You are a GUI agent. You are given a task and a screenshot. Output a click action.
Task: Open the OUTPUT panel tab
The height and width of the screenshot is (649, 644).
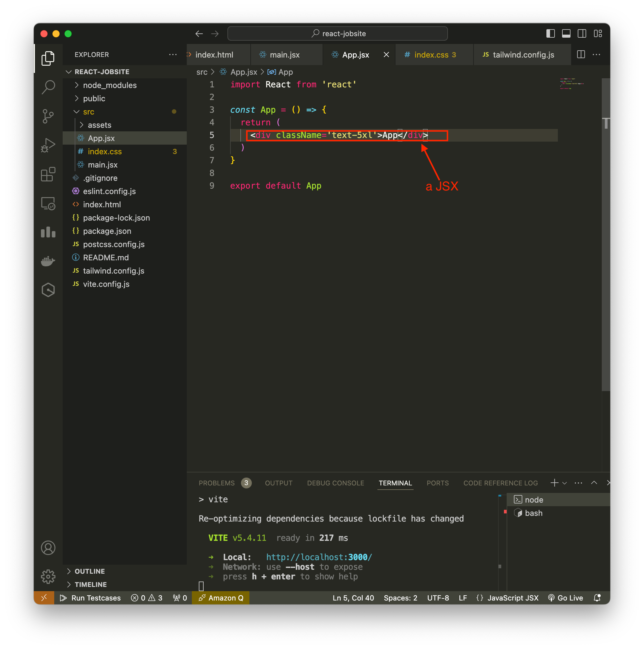279,483
